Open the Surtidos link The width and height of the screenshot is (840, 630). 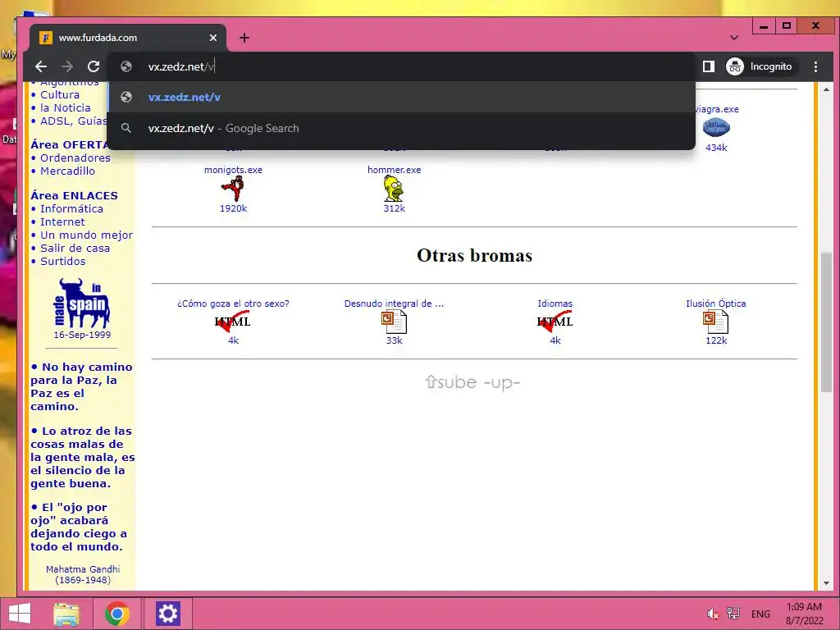point(63,262)
